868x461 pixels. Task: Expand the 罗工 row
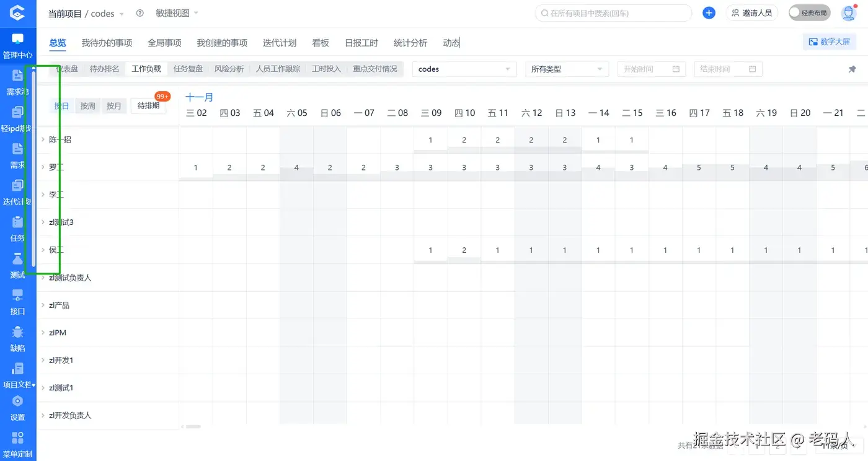[x=43, y=167]
